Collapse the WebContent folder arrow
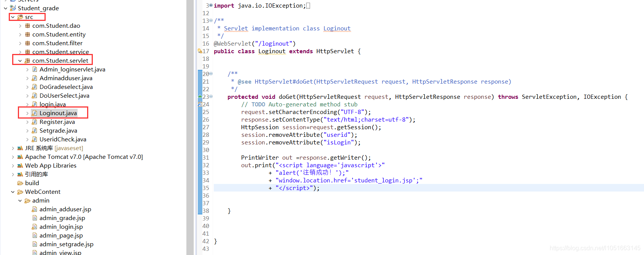The width and height of the screenshot is (644, 255). [13, 192]
